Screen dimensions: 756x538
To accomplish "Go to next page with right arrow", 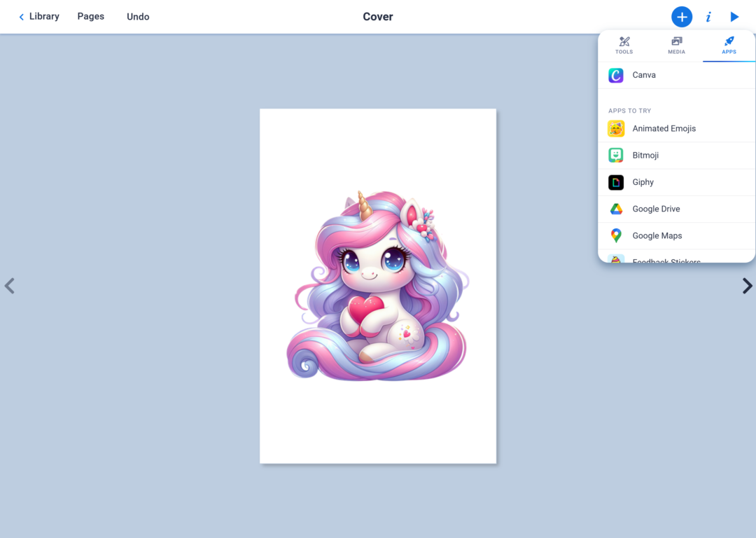I will (747, 286).
